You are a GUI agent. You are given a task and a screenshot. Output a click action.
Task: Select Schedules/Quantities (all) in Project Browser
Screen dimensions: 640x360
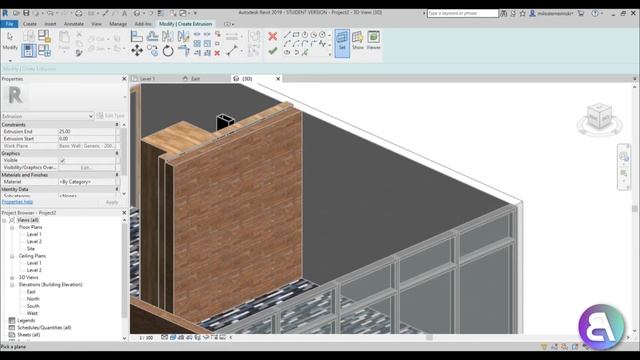(x=44, y=328)
